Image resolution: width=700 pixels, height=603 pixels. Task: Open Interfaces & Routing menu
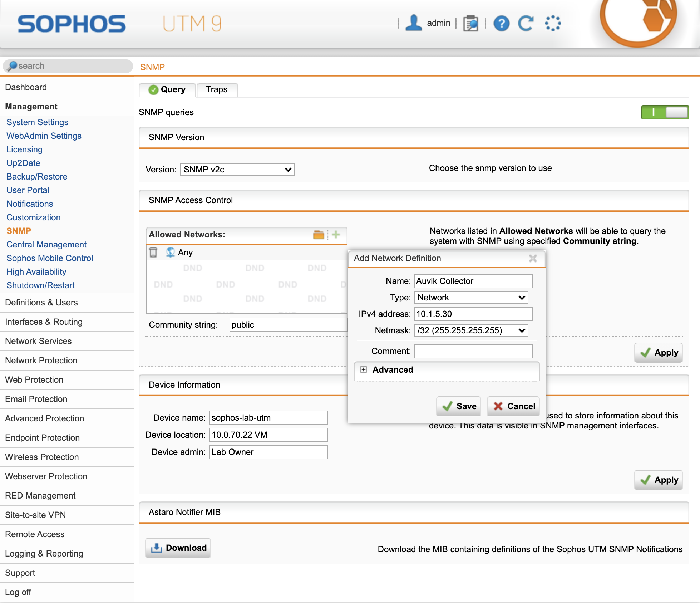[x=67, y=322]
